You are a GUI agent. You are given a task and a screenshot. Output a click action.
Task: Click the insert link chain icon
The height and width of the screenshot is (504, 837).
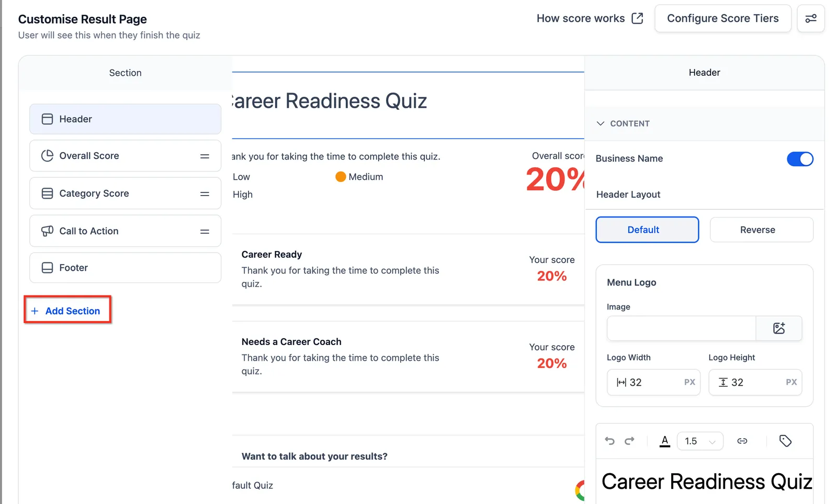pyautogui.click(x=742, y=441)
